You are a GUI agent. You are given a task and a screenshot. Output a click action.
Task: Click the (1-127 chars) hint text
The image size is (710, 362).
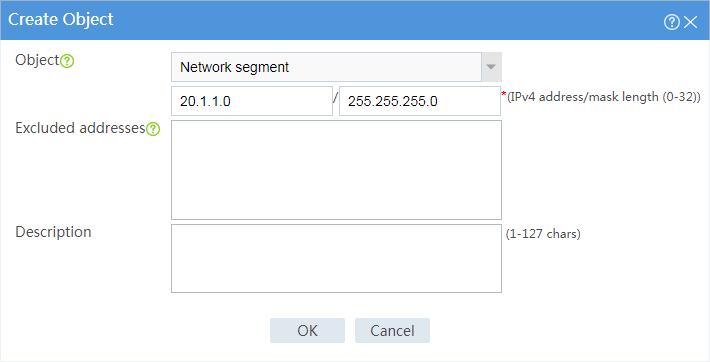(x=543, y=234)
